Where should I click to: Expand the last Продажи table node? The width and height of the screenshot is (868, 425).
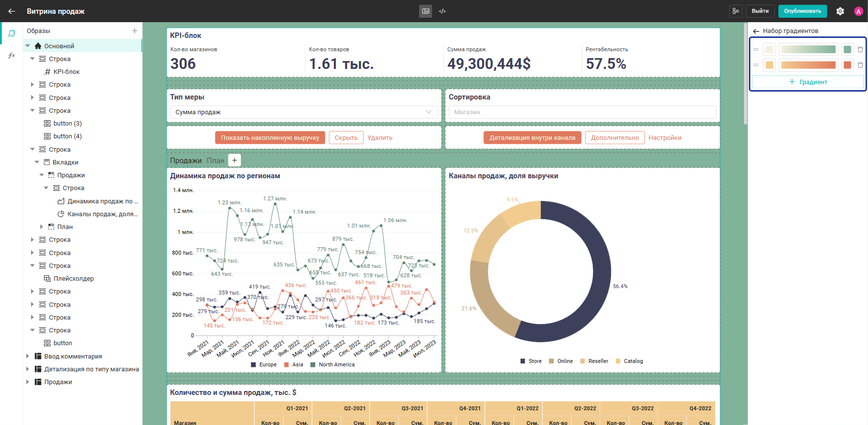coord(28,382)
